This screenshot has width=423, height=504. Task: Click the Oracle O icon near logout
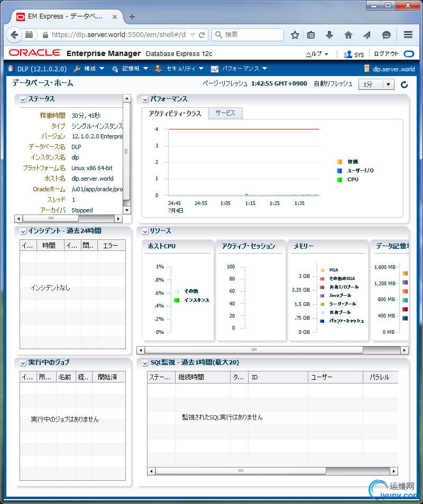pyautogui.click(x=409, y=54)
